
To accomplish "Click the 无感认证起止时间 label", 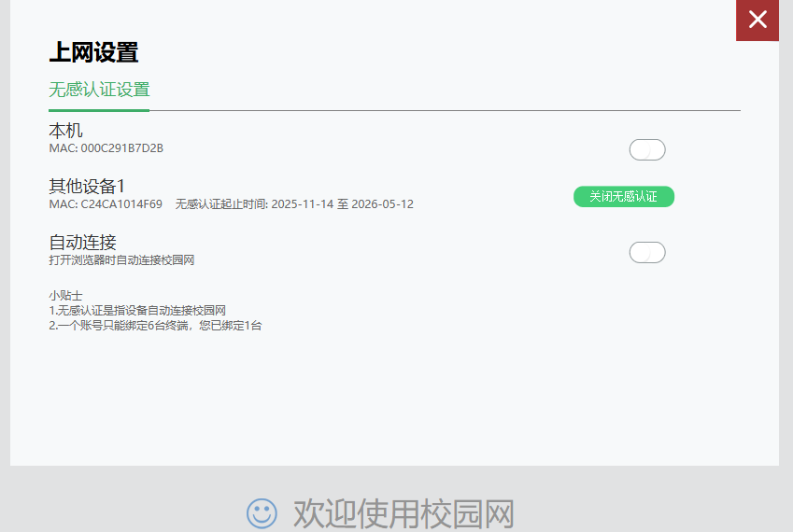I will [221, 204].
